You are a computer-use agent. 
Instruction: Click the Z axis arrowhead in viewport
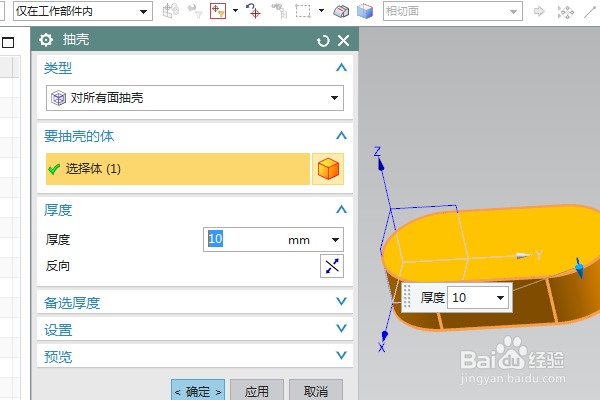pyautogui.click(x=381, y=165)
